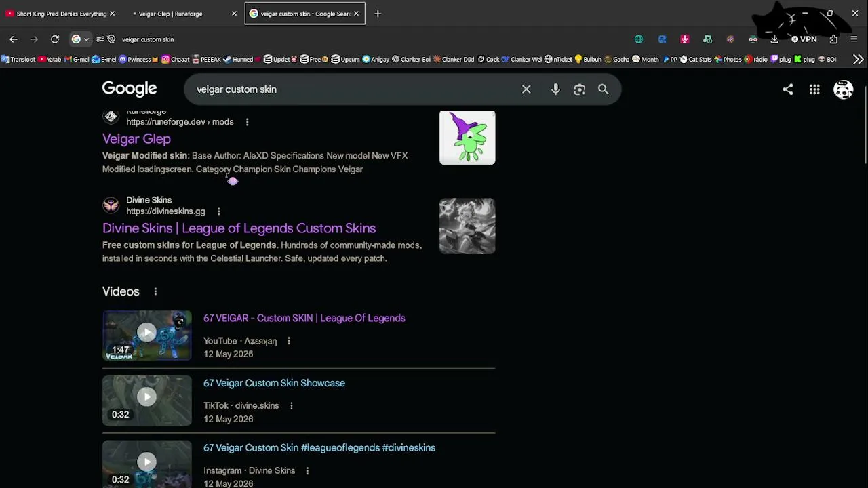The image size is (868, 488).
Task: Click the Google logo
Action: click(130, 89)
